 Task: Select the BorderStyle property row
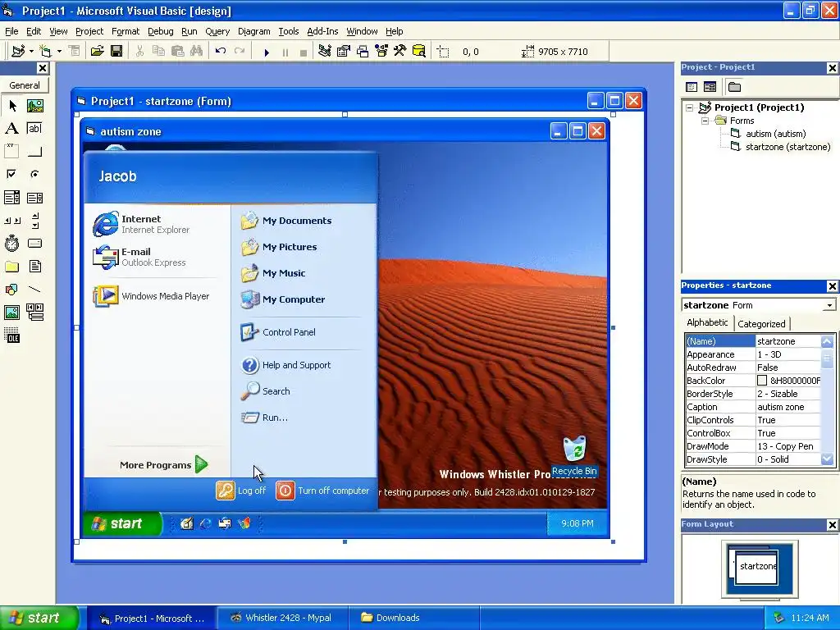(x=753, y=394)
